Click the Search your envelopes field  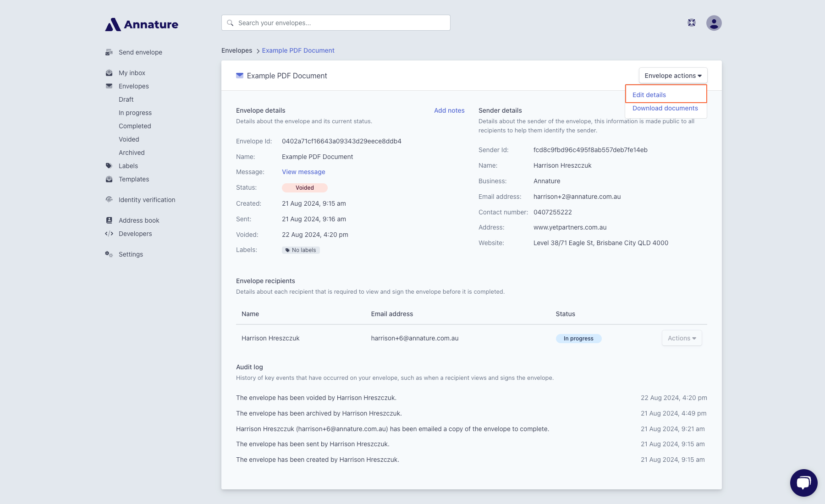tap(336, 23)
